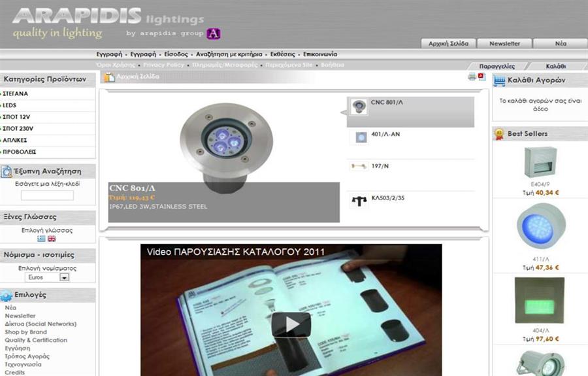
Task: Click the Αρχική Σελίδα breadcrumb text
Action: click(x=138, y=77)
